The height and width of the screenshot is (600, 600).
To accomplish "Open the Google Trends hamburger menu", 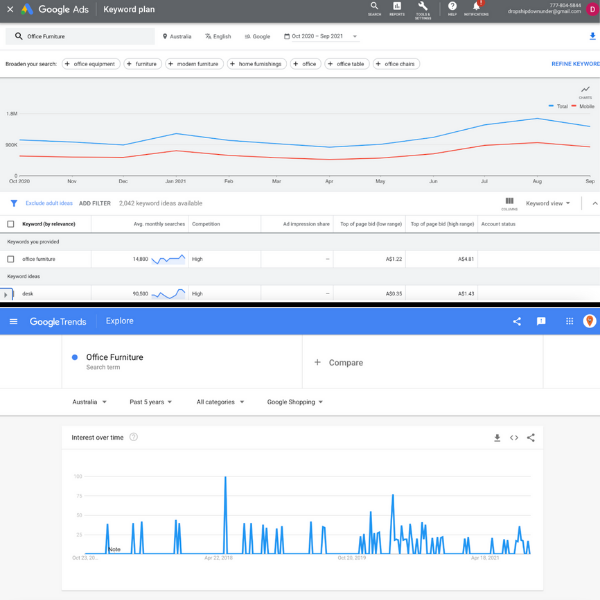I will pos(13,321).
